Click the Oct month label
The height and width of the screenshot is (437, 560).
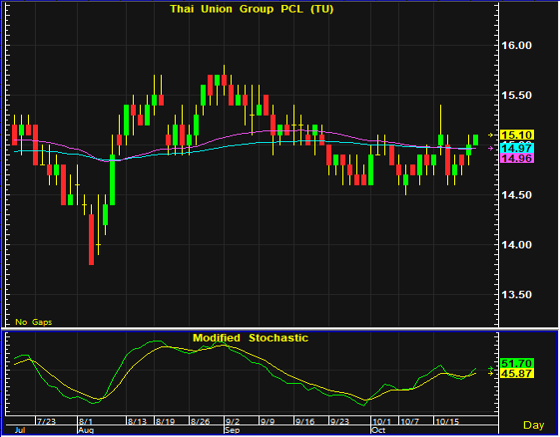pos(379,430)
